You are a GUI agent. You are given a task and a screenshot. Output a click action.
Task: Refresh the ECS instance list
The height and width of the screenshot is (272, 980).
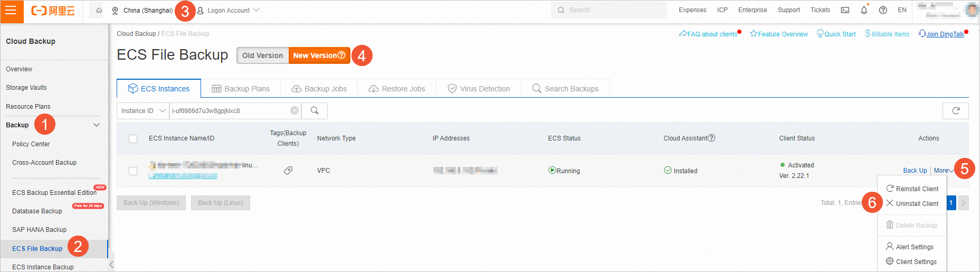click(956, 111)
